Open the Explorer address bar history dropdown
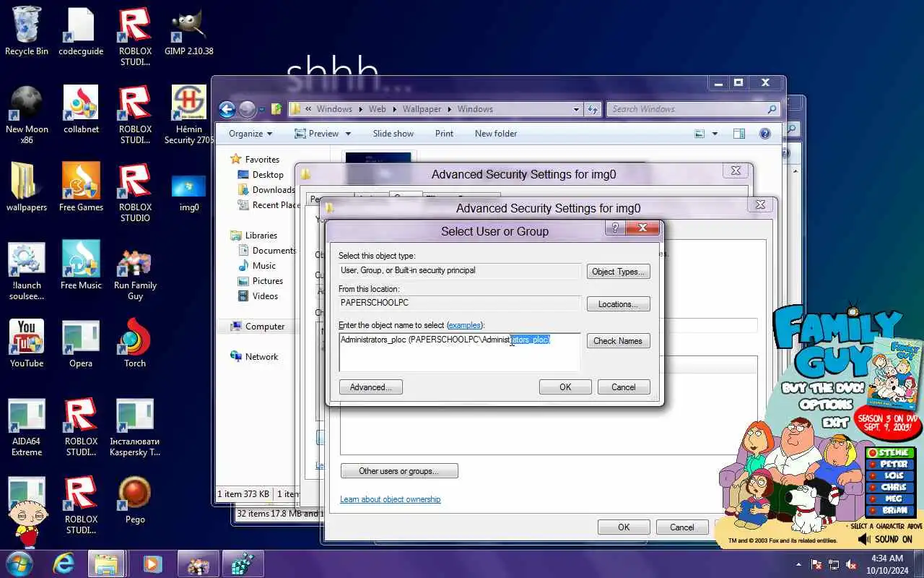This screenshot has height=578, width=924. pyautogui.click(x=576, y=110)
